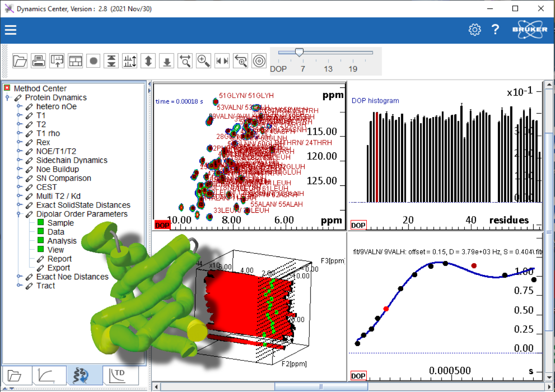Click the bright red point on the fit curve
This screenshot has width=555, height=392.
(386, 309)
